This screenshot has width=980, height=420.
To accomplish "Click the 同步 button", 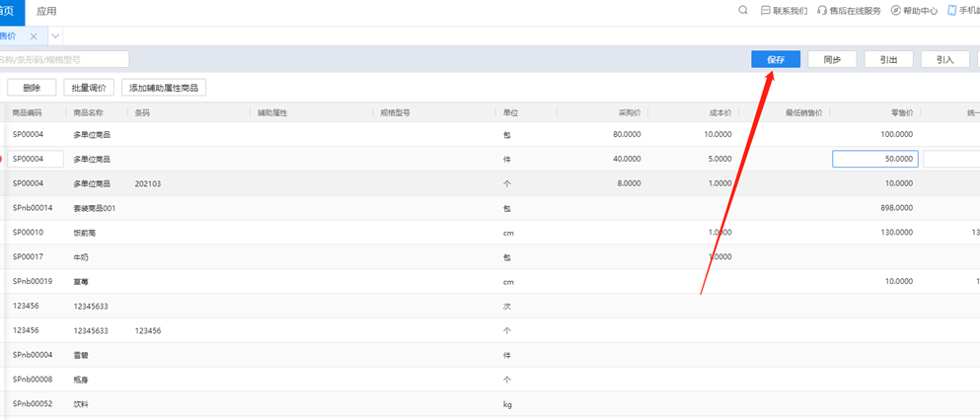I will [x=832, y=59].
